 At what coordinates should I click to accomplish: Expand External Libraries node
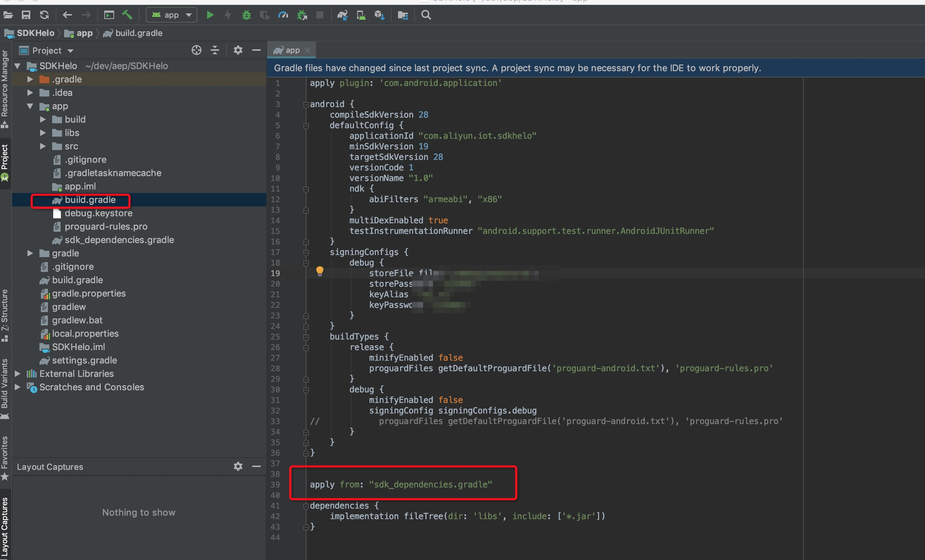(x=17, y=373)
